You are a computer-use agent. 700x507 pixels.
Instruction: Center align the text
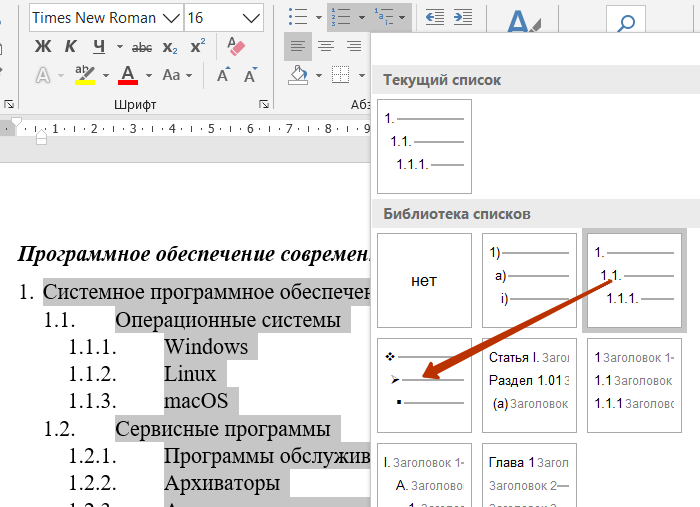pyautogui.click(x=326, y=46)
